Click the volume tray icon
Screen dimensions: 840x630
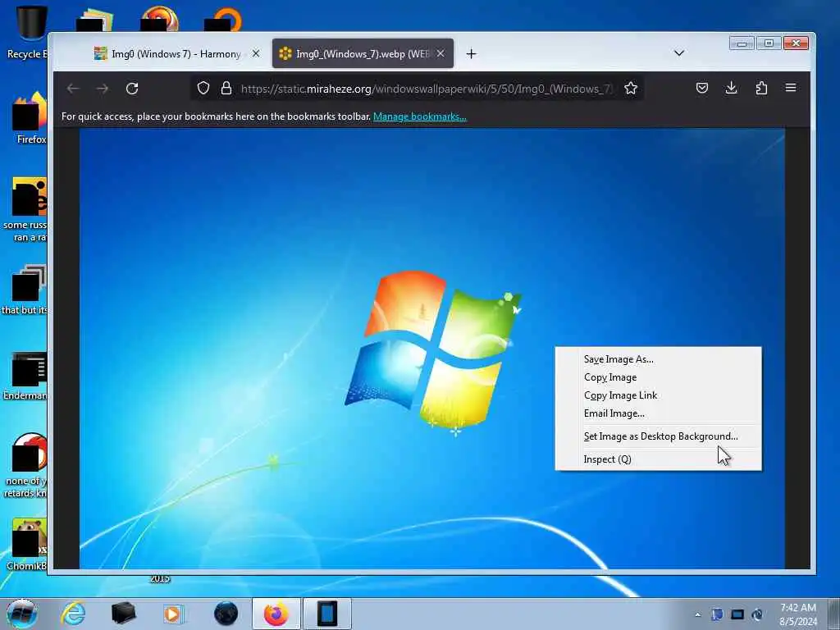(757, 614)
